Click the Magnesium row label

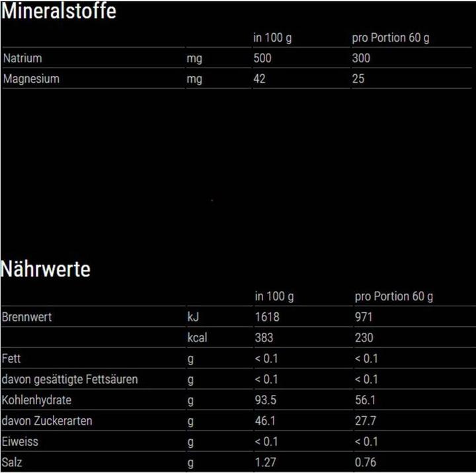31,79
